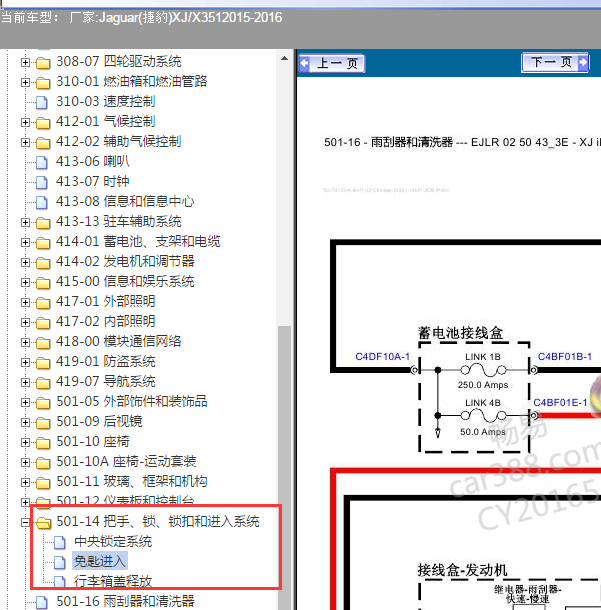Image resolution: width=601 pixels, height=610 pixels.
Task: Click the 413-06 喇叭 document icon
Action: tap(42, 162)
